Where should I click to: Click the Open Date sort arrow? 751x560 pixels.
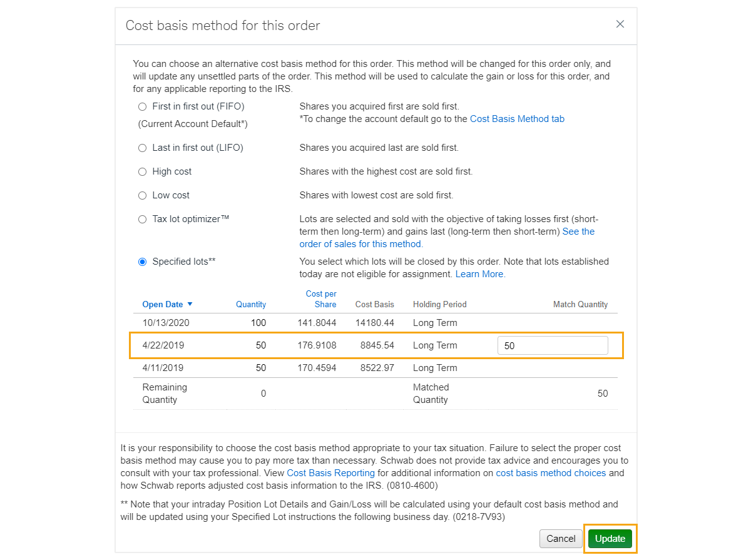[x=190, y=304]
